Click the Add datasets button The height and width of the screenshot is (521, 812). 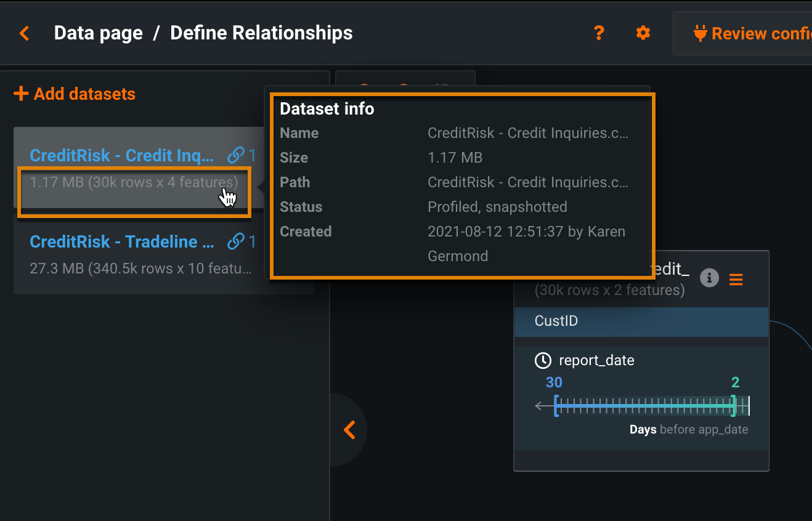click(75, 94)
